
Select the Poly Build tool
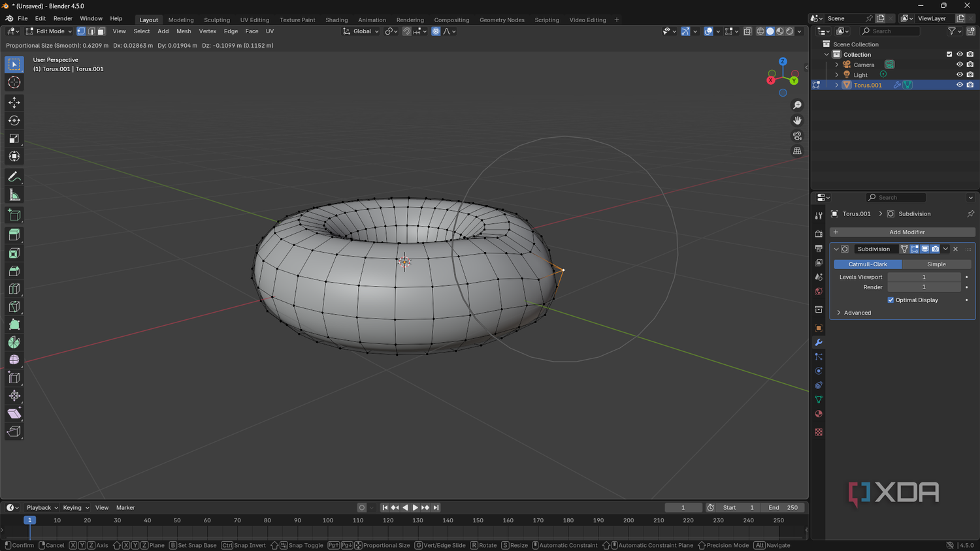tap(14, 324)
